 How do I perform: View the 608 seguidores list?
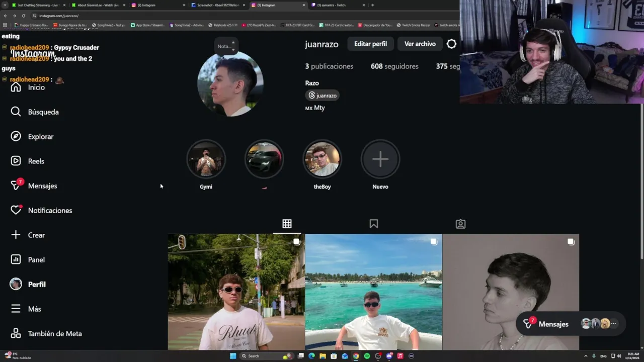click(394, 66)
